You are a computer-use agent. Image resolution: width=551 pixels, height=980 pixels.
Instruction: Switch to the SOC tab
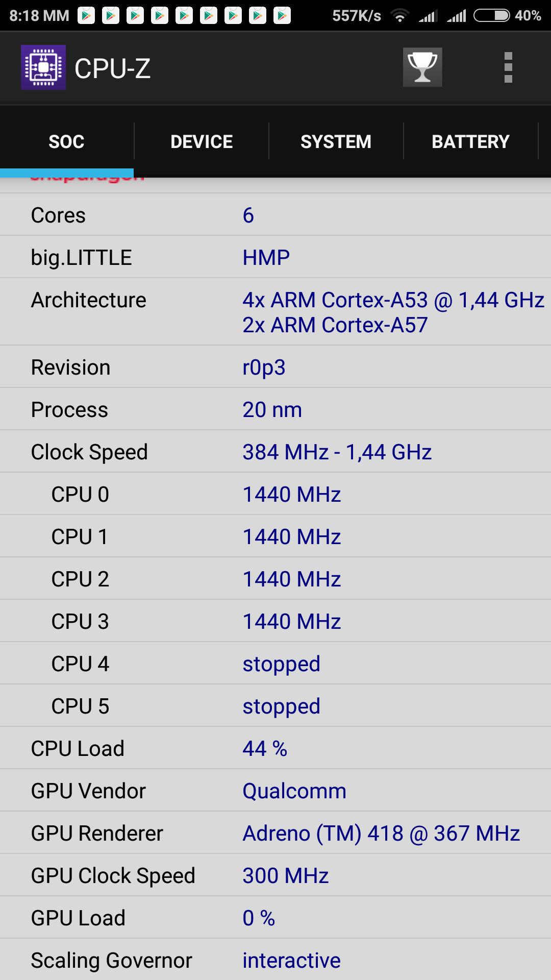point(66,141)
